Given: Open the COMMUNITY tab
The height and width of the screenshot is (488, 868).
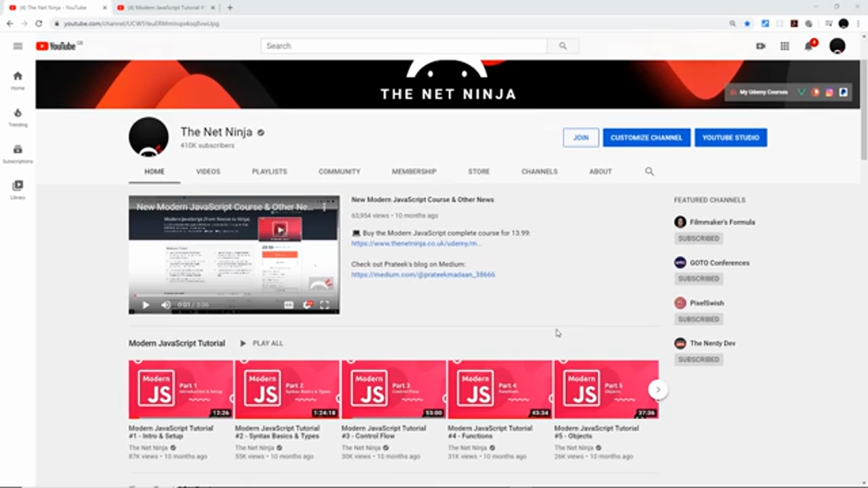Looking at the screenshot, I should 339,171.
